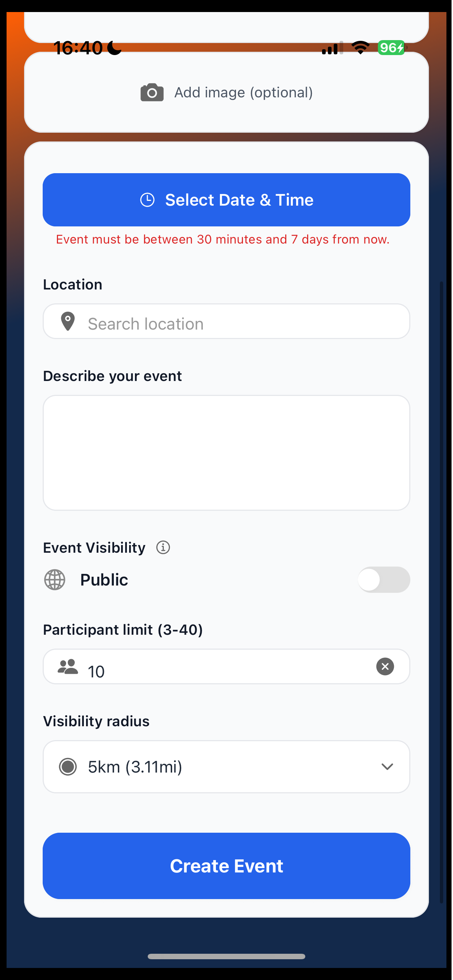Viewport: 453px width, 980px height.
Task: Expand the visibility radius chevron
Action: (387, 767)
